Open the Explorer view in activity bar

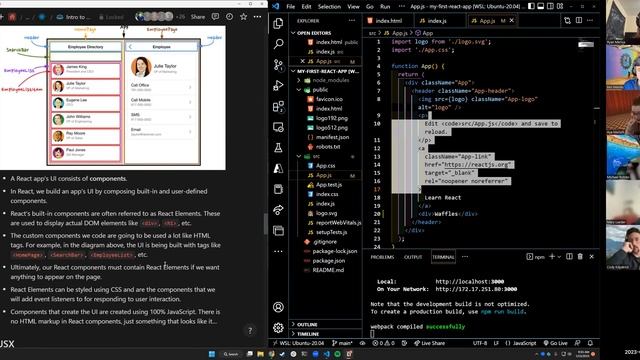(278, 23)
